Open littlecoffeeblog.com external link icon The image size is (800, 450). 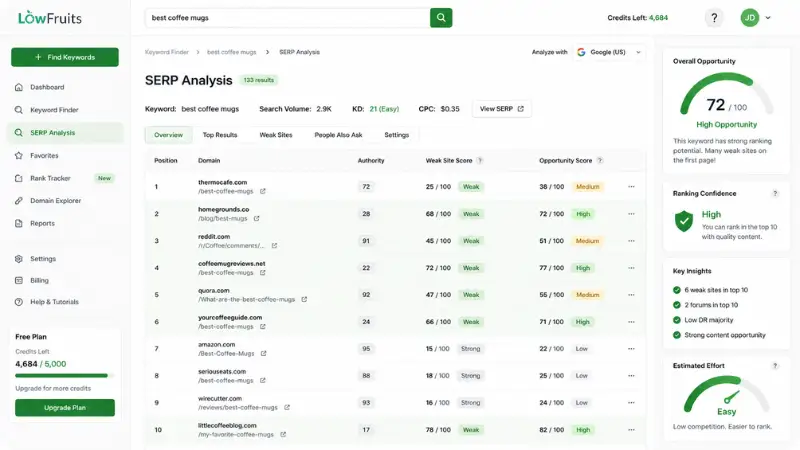pyautogui.click(x=283, y=434)
